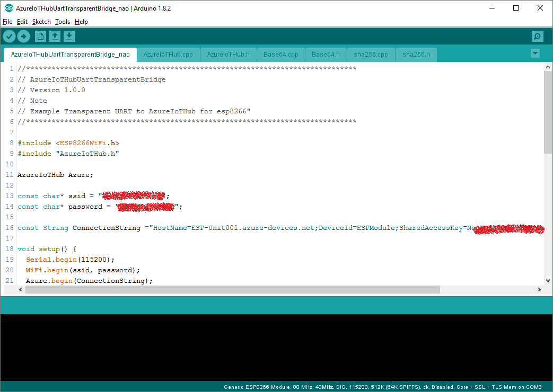
Task: Switch to the sha256.h tab
Action: pos(416,55)
